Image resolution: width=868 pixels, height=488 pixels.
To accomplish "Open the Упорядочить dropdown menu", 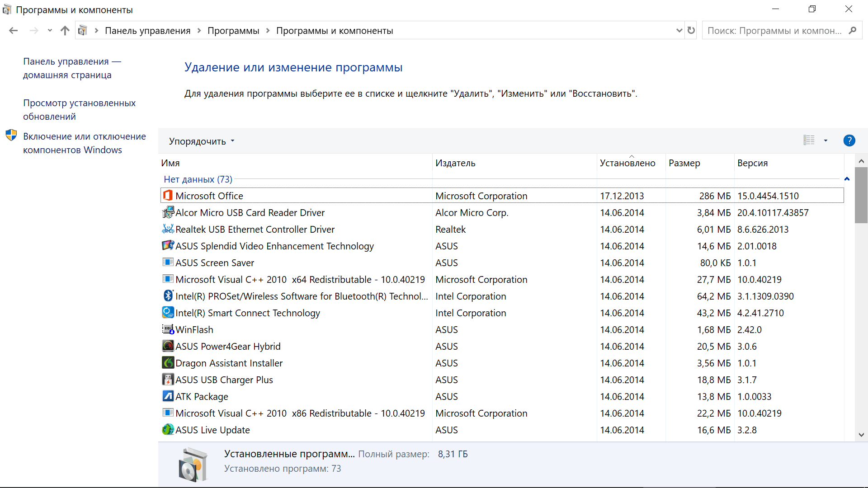I will 202,141.
